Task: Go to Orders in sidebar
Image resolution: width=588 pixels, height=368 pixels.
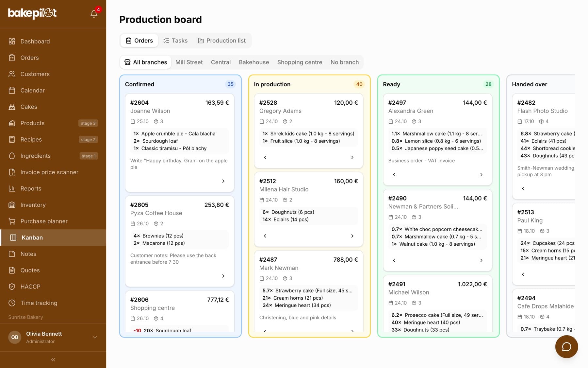Action: tap(53, 58)
